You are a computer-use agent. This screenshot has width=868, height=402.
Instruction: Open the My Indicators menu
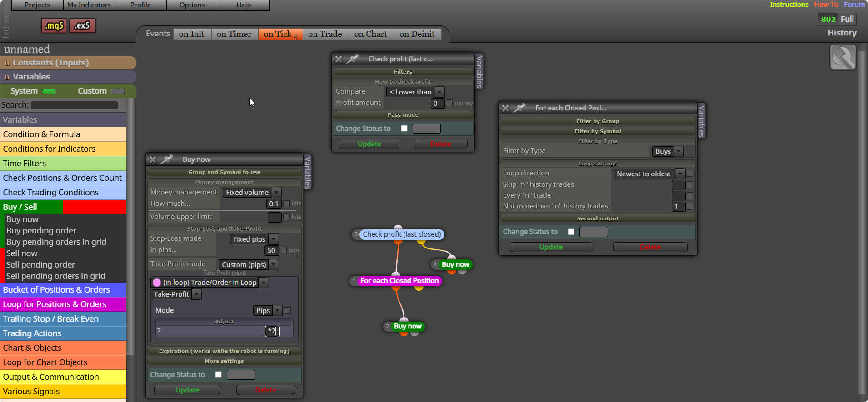89,5
